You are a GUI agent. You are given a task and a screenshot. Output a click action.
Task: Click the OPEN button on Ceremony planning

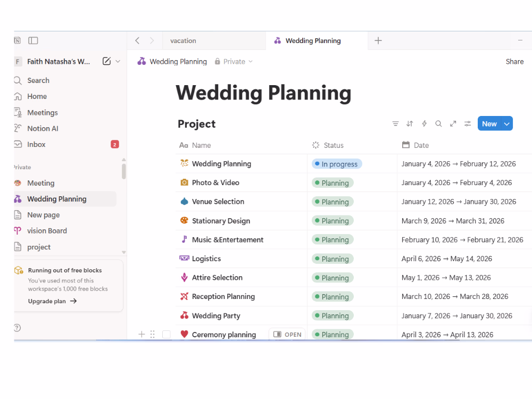[x=287, y=335]
